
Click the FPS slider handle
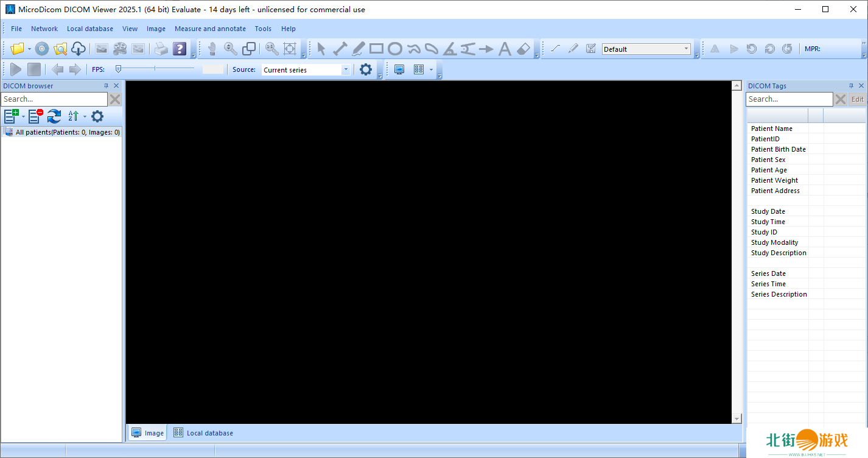point(118,69)
